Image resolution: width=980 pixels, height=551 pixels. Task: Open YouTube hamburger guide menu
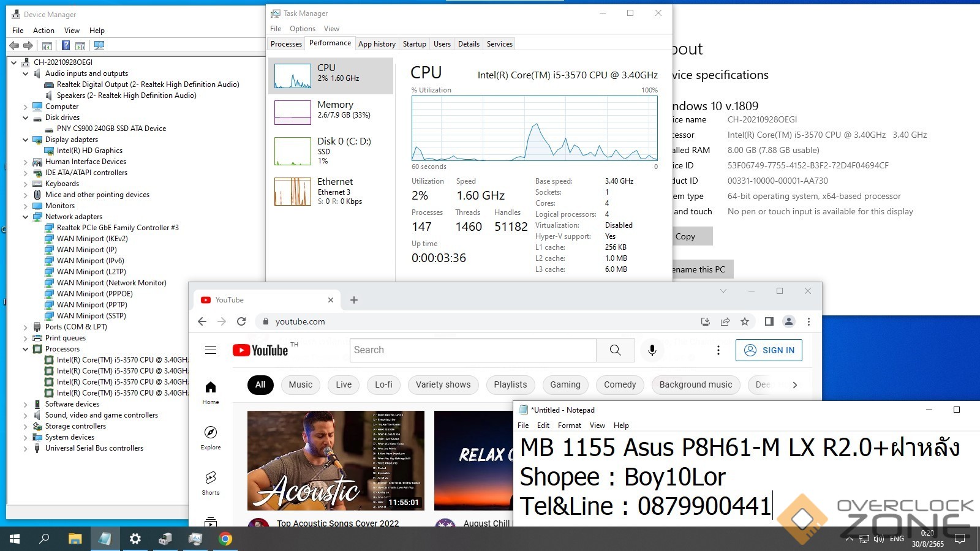pos(211,350)
